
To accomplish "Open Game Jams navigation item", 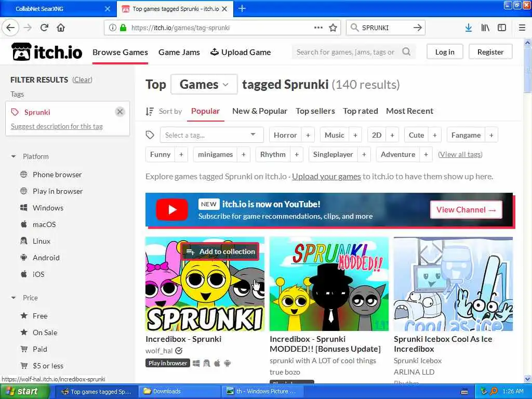I will [179, 52].
